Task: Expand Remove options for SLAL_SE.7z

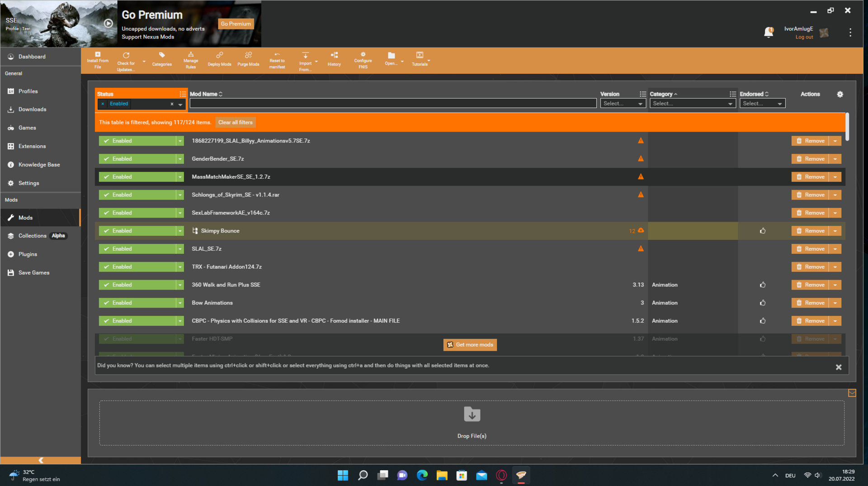Action: (x=835, y=249)
